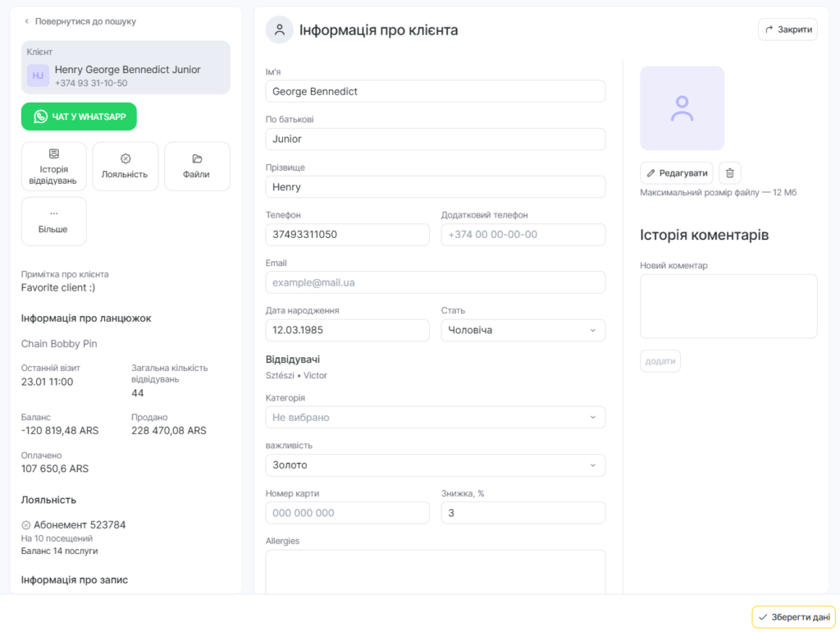840x632 pixels.
Task: Go back via Повернутися до пошуку
Action: (x=80, y=21)
